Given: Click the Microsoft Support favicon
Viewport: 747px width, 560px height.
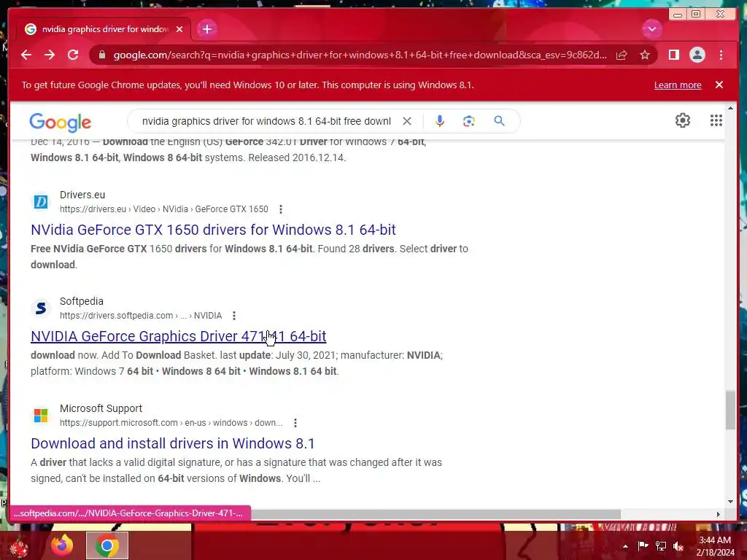Looking at the screenshot, I should click(41, 415).
